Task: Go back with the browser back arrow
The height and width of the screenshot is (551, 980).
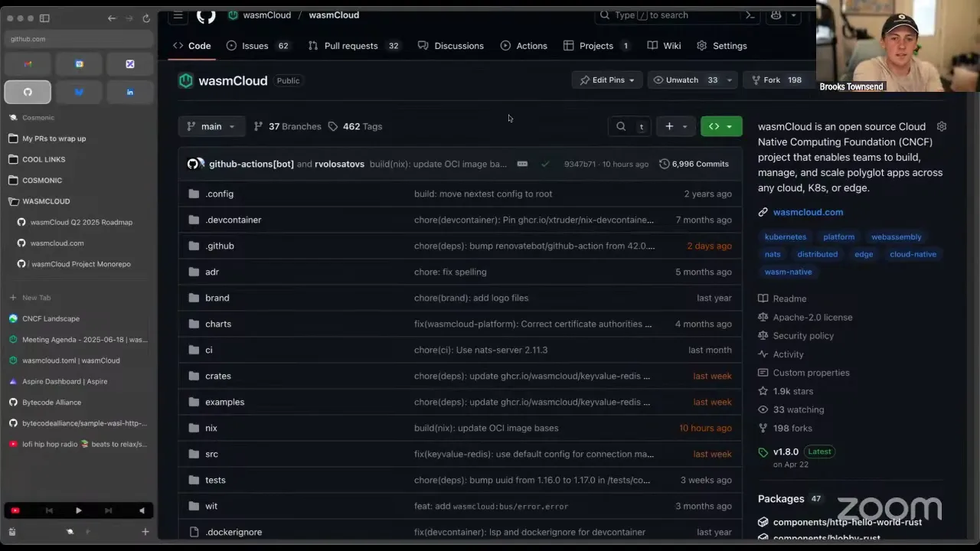Action: (112, 18)
